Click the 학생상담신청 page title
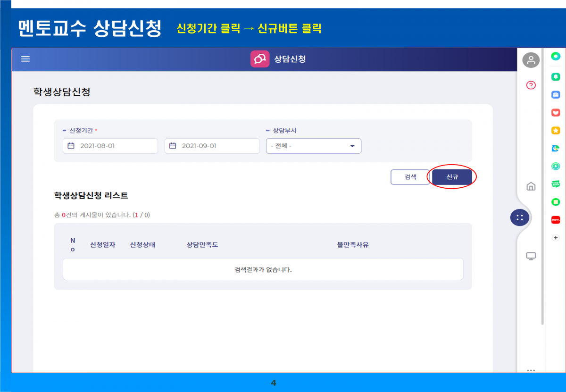Image resolution: width=566 pixels, height=392 pixels. (x=61, y=92)
